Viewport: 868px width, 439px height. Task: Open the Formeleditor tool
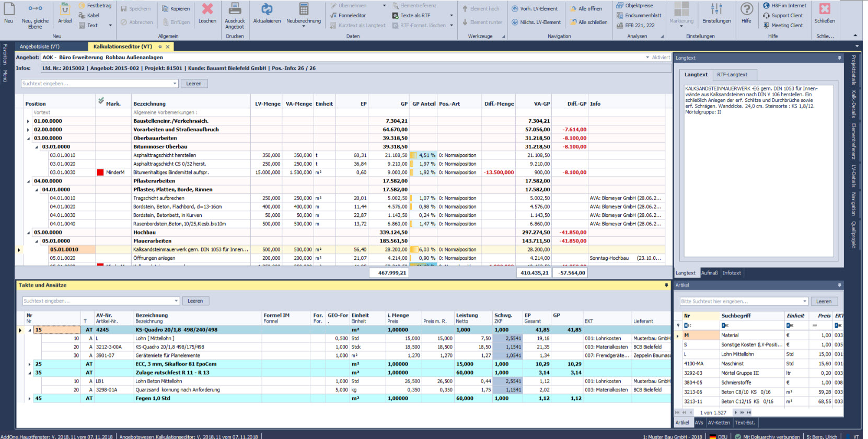tap(352, 16)
